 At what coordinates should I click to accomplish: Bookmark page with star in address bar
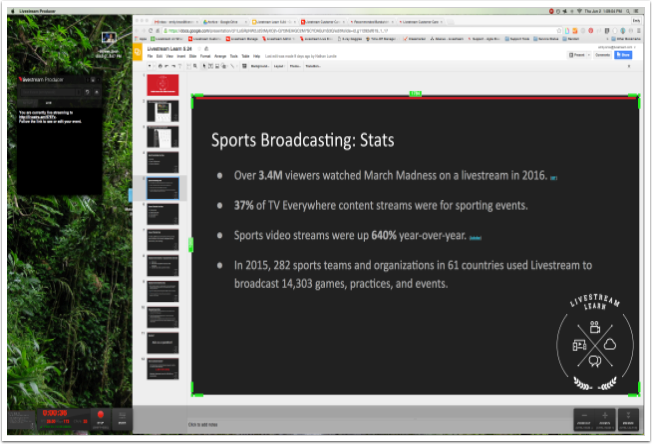(x=559, y=31)
